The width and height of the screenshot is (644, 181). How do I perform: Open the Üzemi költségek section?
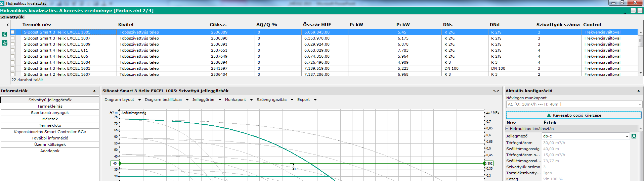tap(50, 144)
